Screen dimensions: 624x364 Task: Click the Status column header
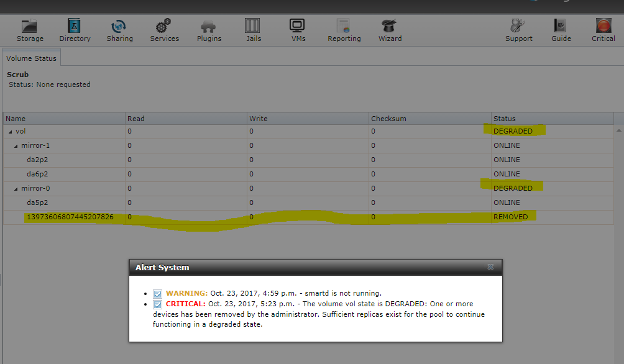tap(553, 119)
